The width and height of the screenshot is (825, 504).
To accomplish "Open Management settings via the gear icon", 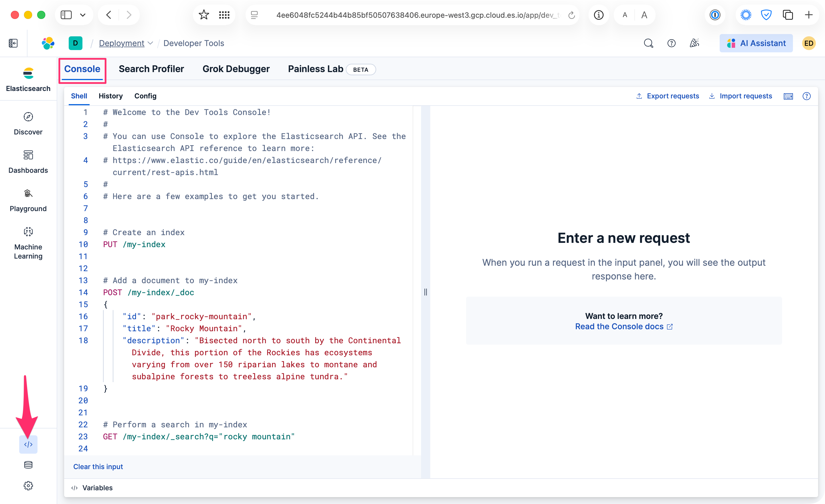I will pos(28,486).
